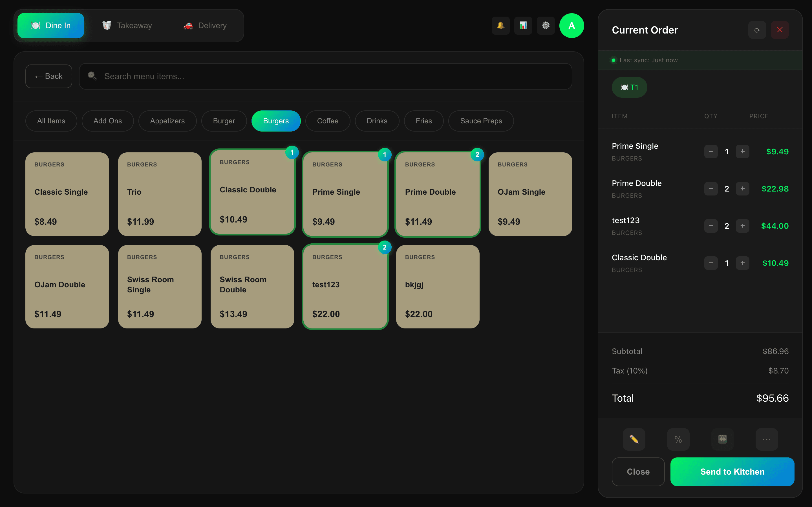
Task: Open the settings gear icon
Action: [546, 25]
